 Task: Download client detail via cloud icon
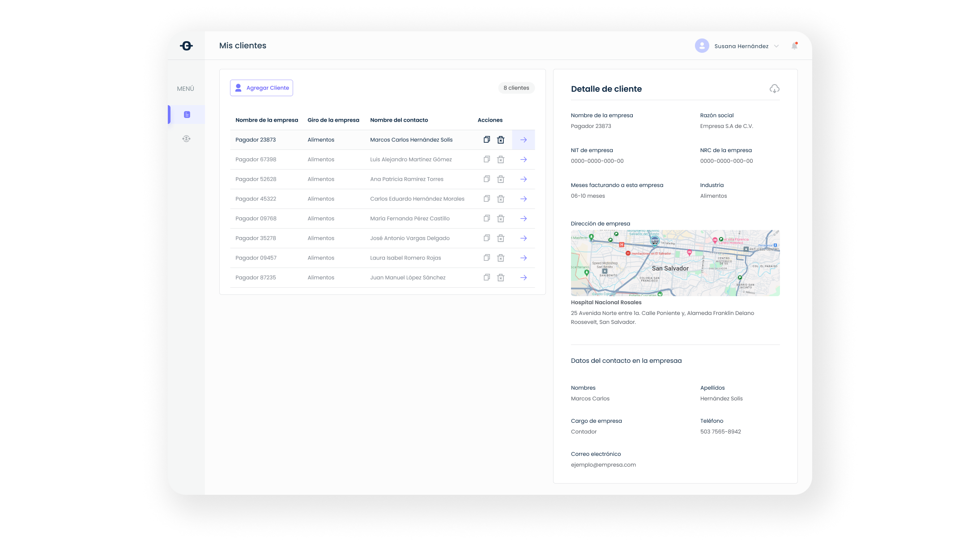[x=774, y=89]
